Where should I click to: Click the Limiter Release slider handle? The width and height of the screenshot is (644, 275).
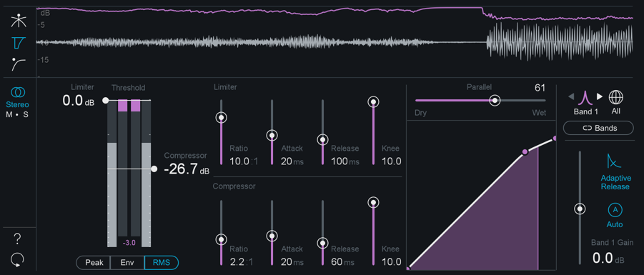(x=323, y=139)
